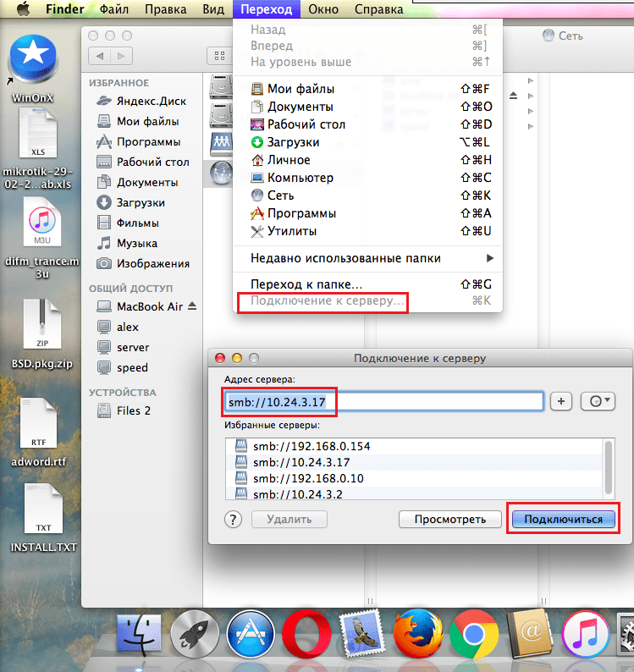Screen dimensions: 634x672
Task: Eject MacBook Air in the sidebar
Action: coord(192,306)
